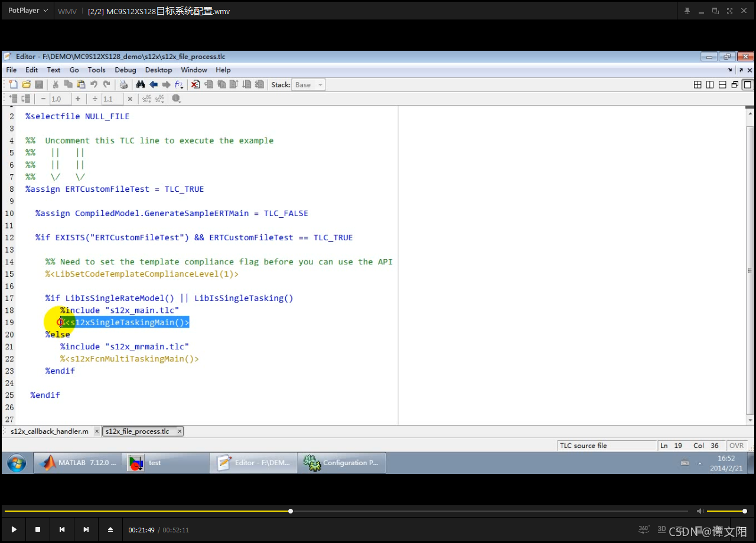Click the PotPlayer next track button
This screenshot has width=756, height=543.
(x=86, y=529)
